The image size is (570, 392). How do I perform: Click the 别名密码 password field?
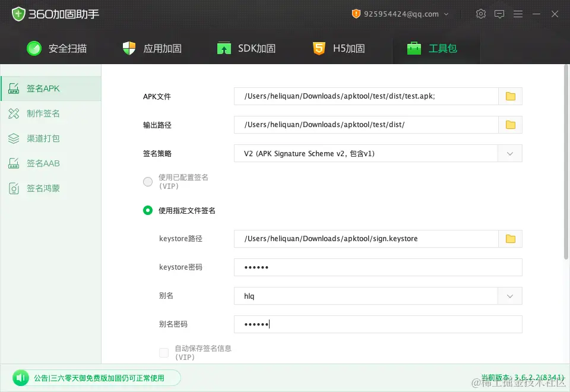(x=378, y=324)
